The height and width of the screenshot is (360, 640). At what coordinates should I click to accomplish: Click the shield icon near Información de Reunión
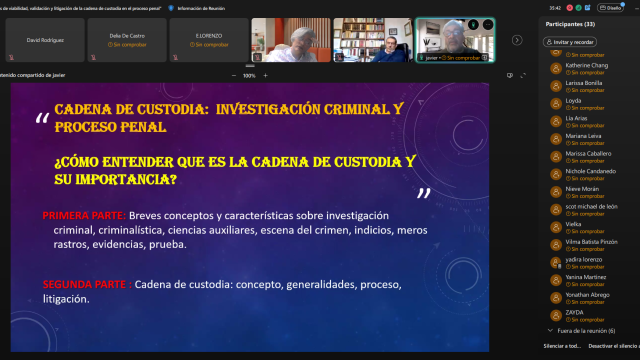(171, 8)
